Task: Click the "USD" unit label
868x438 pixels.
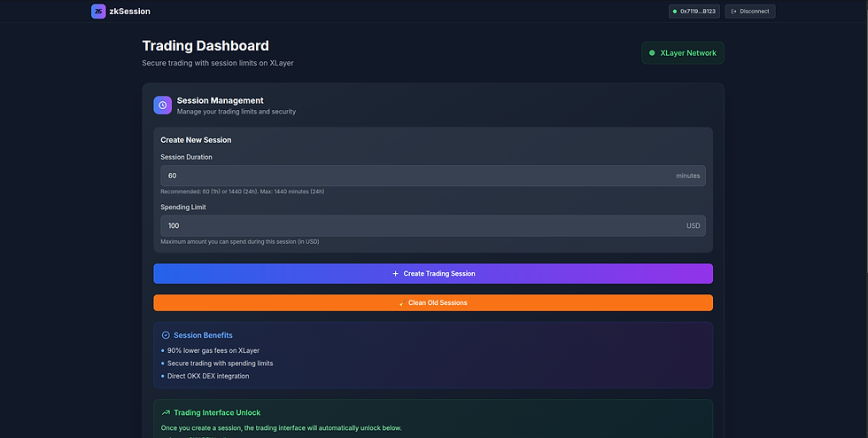Action: tap(693, 226)
